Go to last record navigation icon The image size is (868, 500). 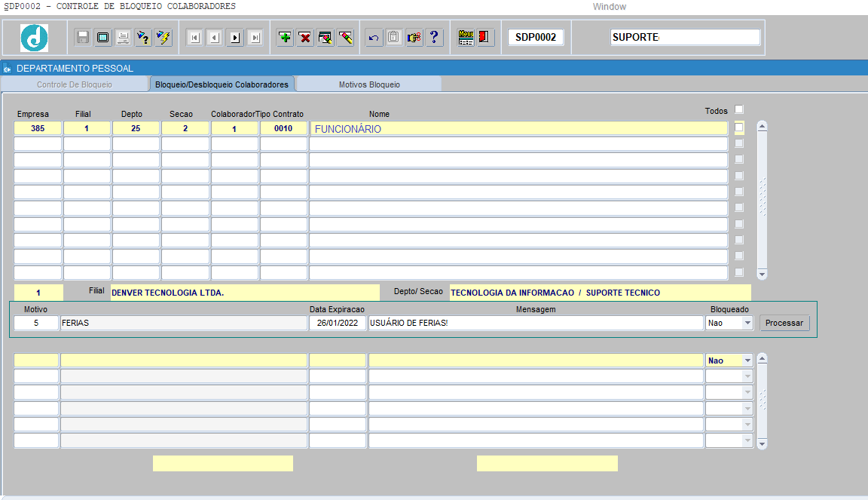click(x=255, y=38)
